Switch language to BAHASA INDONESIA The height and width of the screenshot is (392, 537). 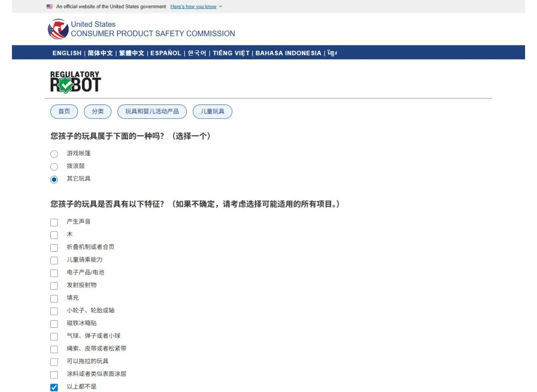(288, 53)
